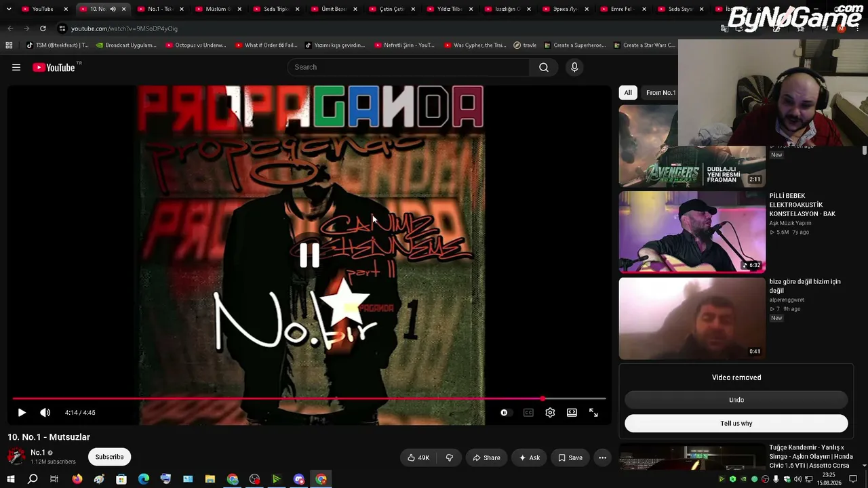Open Task View on the taskbar
Viewport: 868px width, 488px height.
tap(54, 479)
